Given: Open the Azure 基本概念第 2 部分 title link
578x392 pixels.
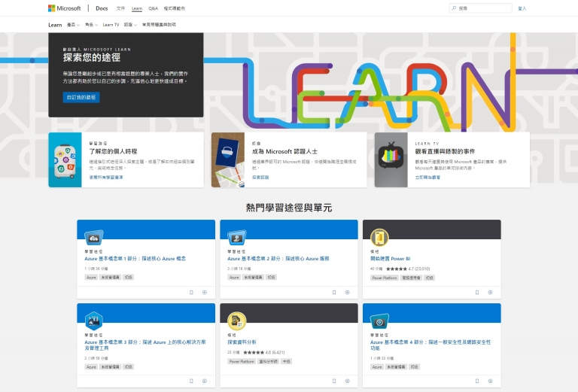Looking at the screenshot, I should point(278,259).
